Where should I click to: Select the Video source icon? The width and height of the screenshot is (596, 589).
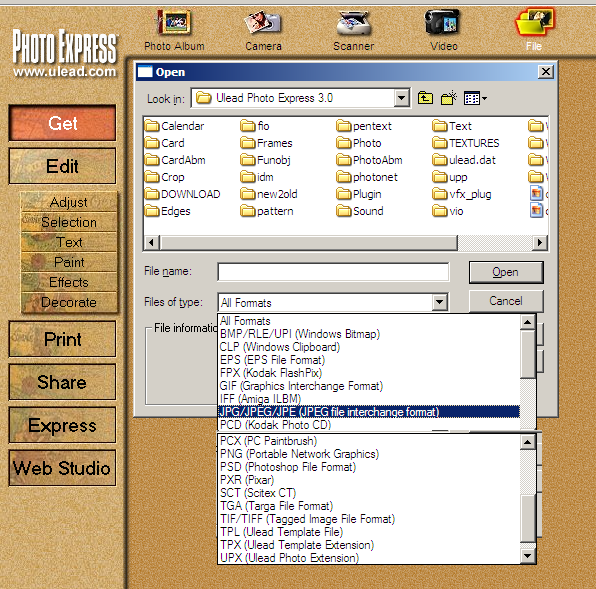[443, 23]
